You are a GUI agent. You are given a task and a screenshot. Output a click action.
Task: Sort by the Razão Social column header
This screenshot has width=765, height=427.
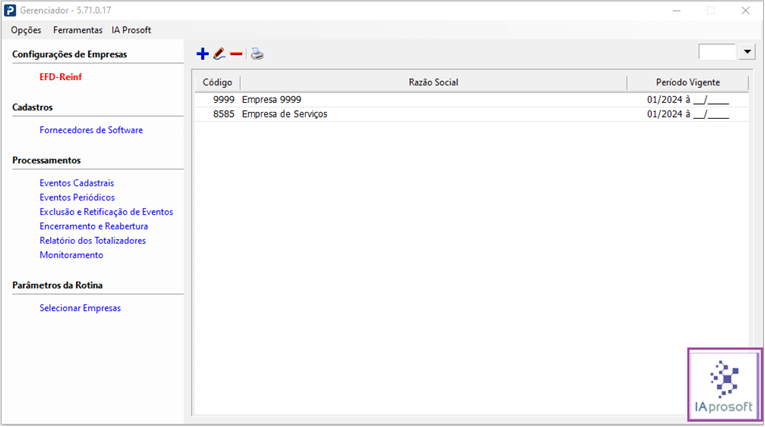[433, 82]
